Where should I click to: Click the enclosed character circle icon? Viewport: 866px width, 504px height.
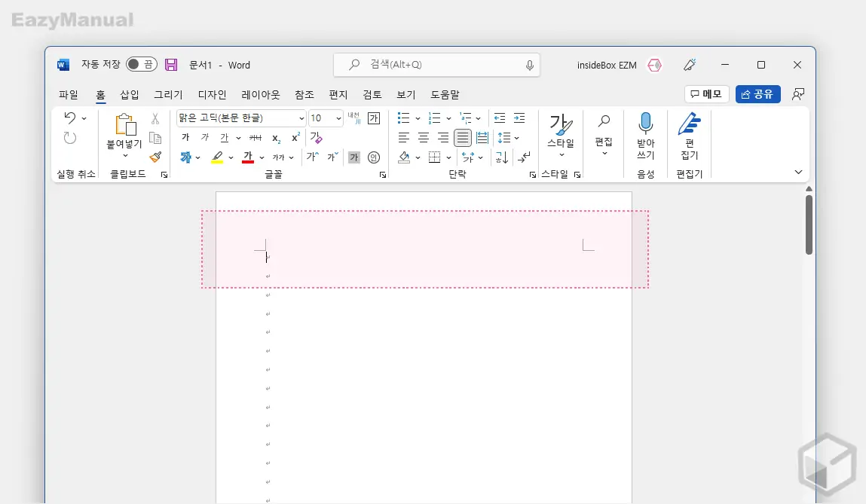click(x=374, y=157)
